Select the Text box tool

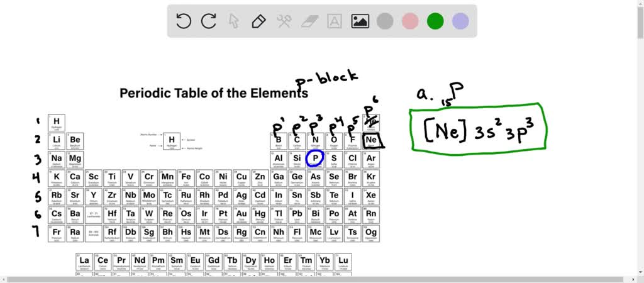click(335, 21)
